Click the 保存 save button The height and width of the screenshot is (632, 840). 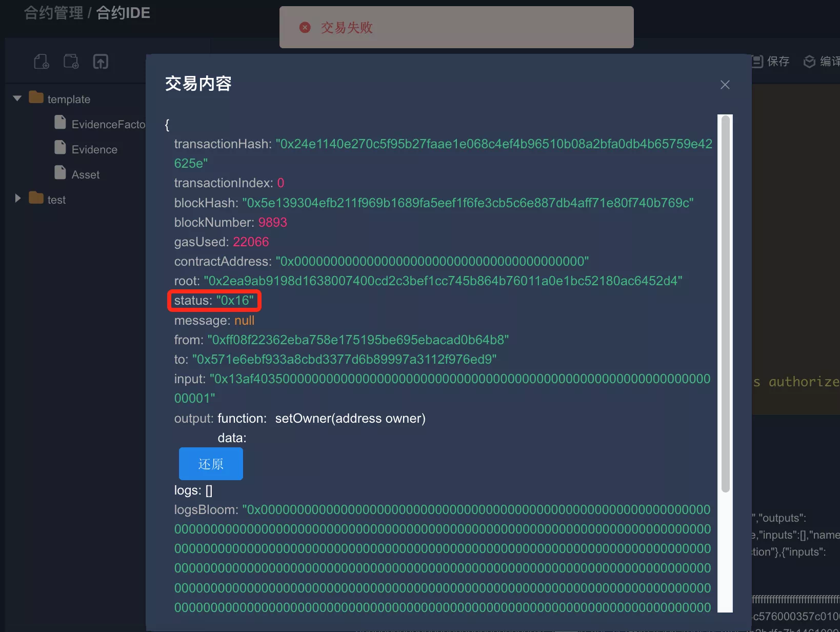[x=771, y=62]
